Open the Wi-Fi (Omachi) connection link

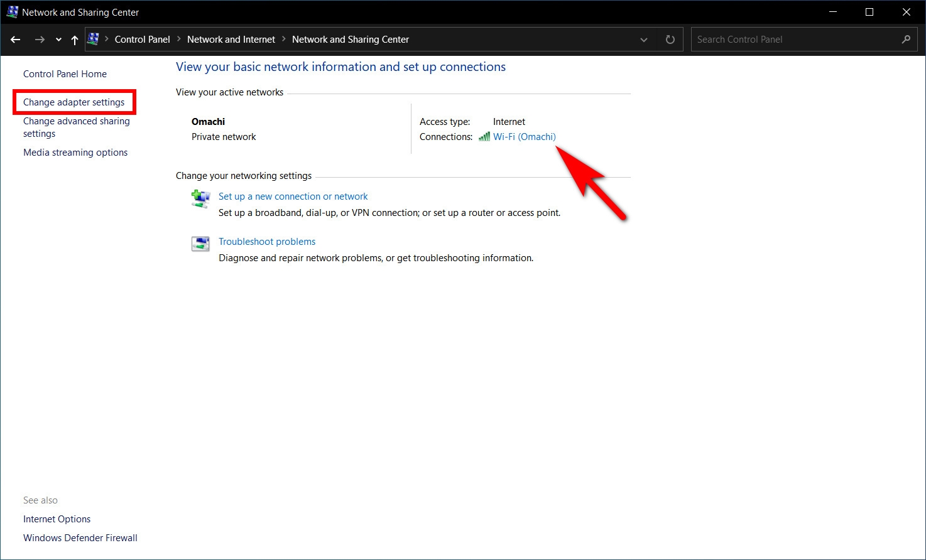pos(525,137)
